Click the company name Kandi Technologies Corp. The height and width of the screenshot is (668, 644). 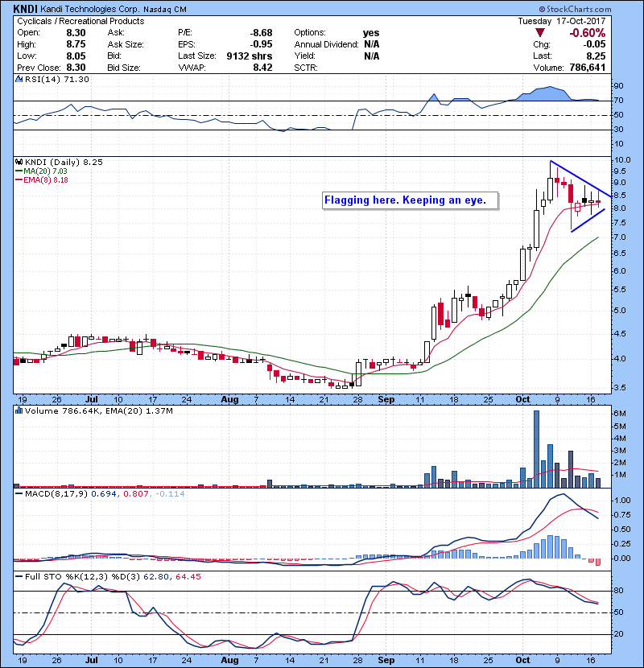(89, 9)
